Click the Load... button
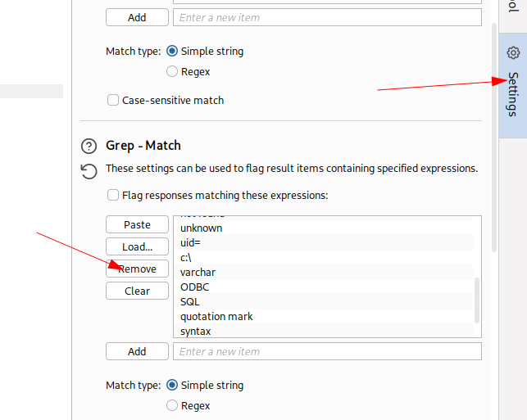Image resolution: width=527 pixels, height=420 pixels. click(137, 246)
